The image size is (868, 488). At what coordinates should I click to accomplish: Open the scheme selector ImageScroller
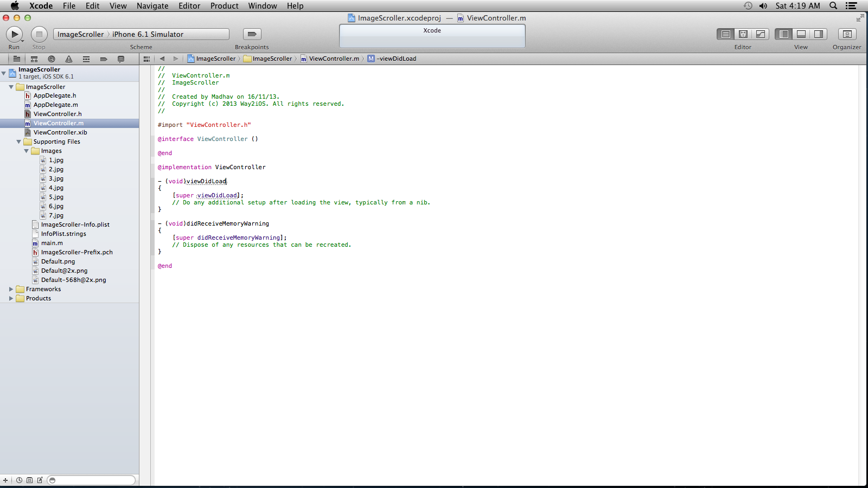[80, 34]
